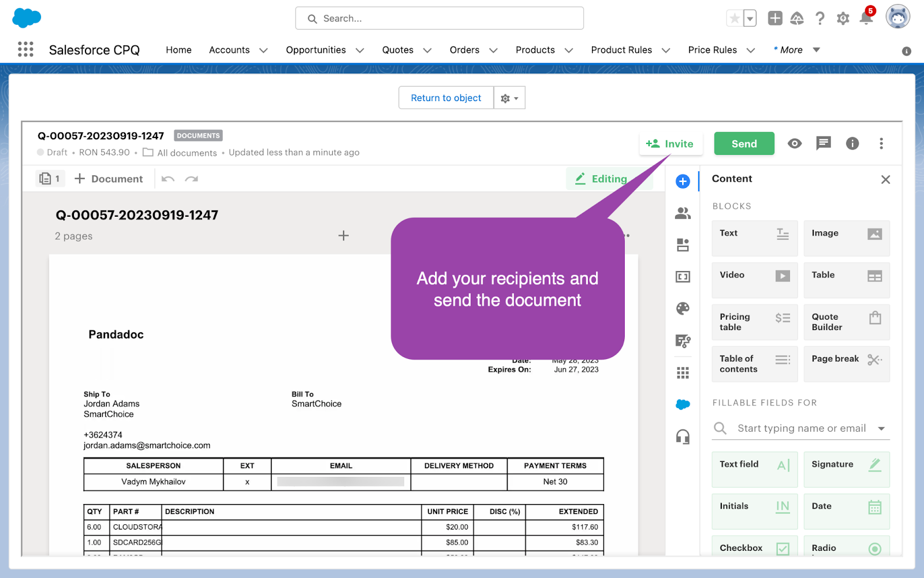Click the undo arrow in document toolbar
This screenshot has height=578, width=924.
click(168, 179)
